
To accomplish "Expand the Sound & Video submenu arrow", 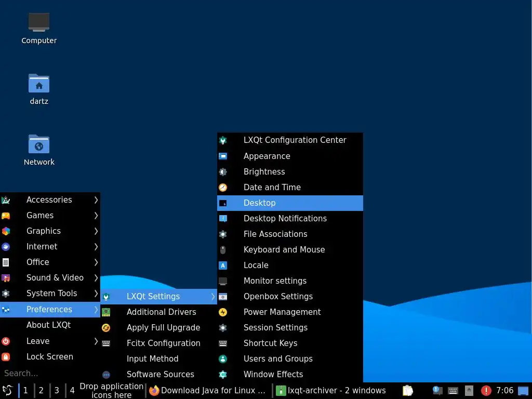I will (96, 278).
